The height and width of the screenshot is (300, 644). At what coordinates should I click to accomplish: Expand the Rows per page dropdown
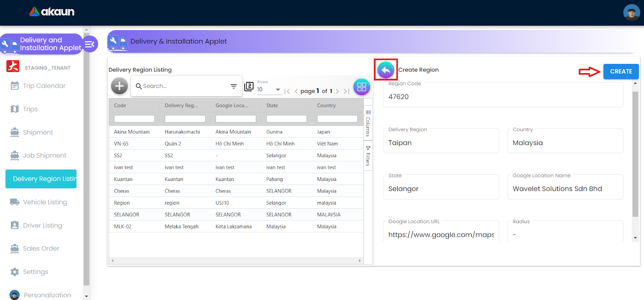click(x=278, y=89)
